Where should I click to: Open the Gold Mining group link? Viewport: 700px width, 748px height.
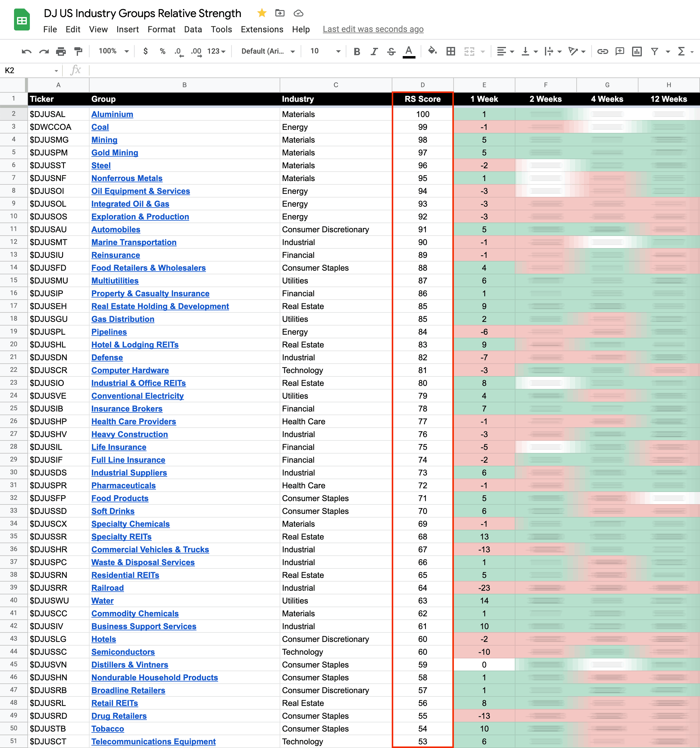115,152
